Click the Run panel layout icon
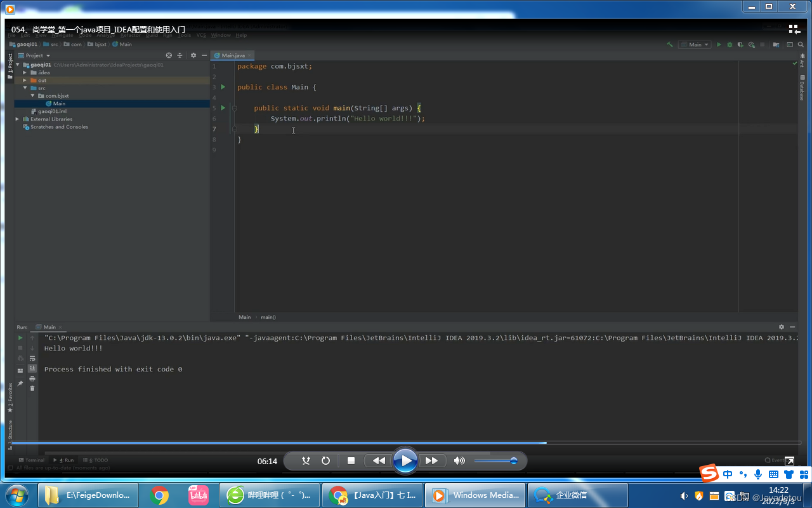812x508 pixels. [20, 370]
